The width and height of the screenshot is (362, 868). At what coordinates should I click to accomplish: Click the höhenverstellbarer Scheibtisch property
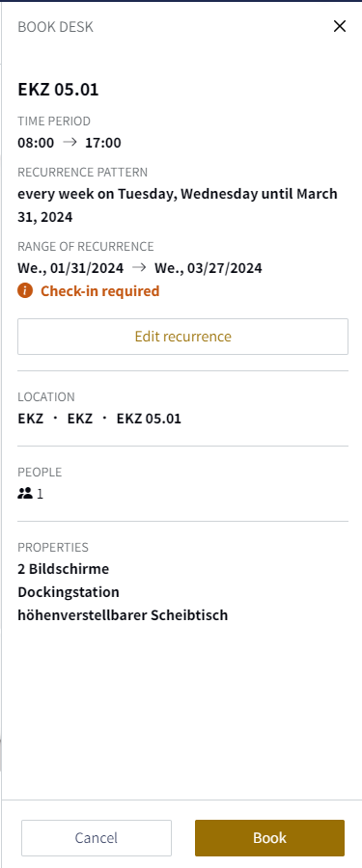pyautogui.click(x=123, y=615)
